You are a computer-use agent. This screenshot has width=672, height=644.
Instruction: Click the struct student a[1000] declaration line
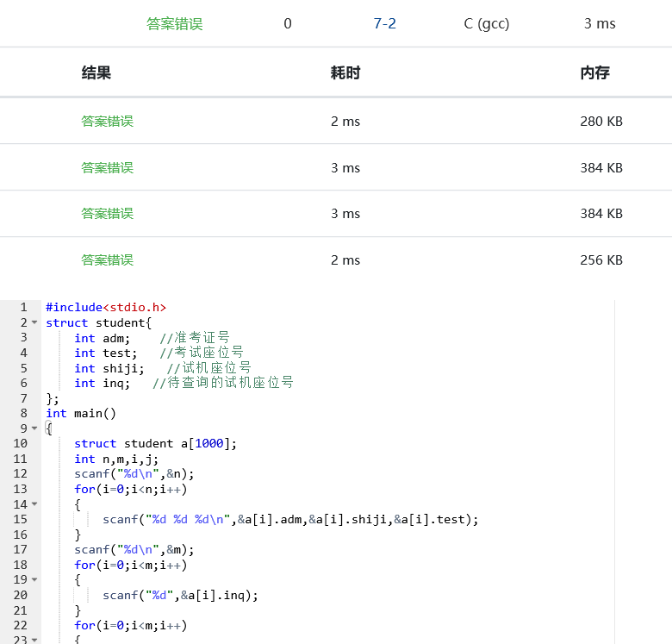[x=155, y=443]
